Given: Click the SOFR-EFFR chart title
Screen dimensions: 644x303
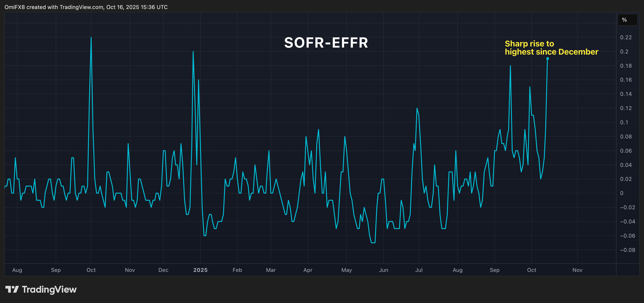Looking at the screenshot, I should coord(326,42).
